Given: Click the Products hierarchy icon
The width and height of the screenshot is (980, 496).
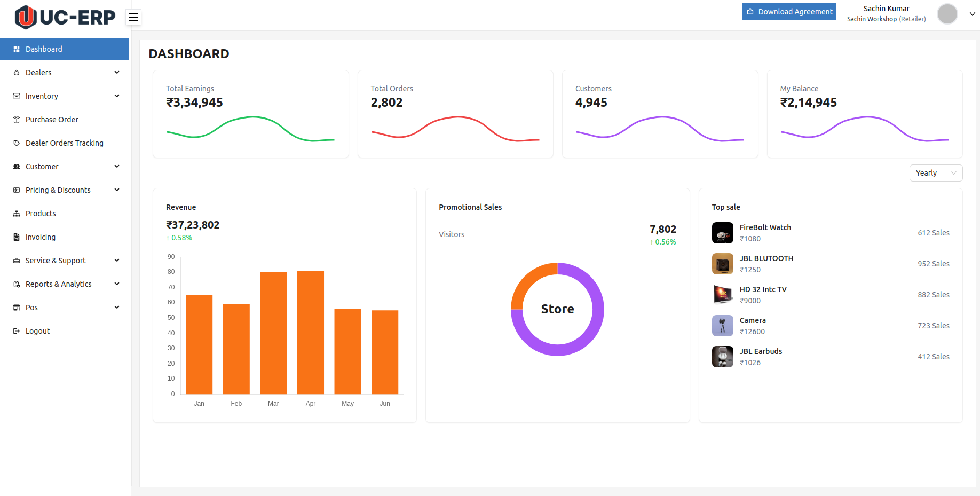Looking at the screenshot, I should click(x=17, y=214).
